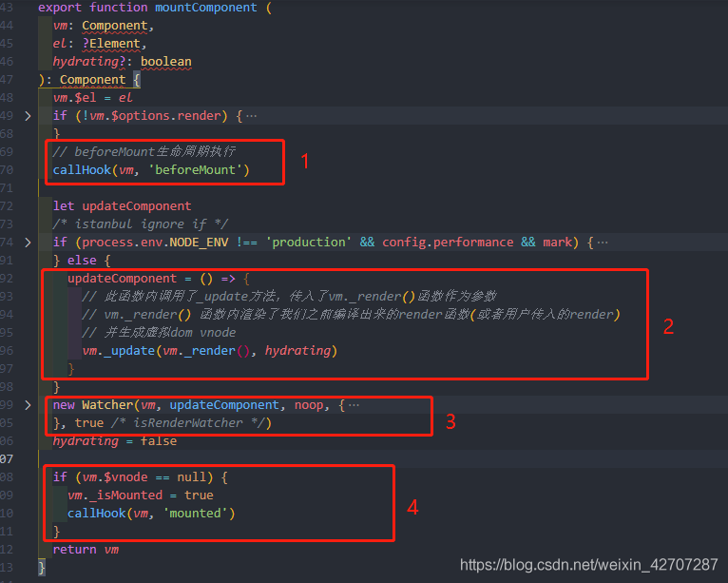Click the noop argument
Viewport: 728px width, 583px height.
(x=309, y=405)
